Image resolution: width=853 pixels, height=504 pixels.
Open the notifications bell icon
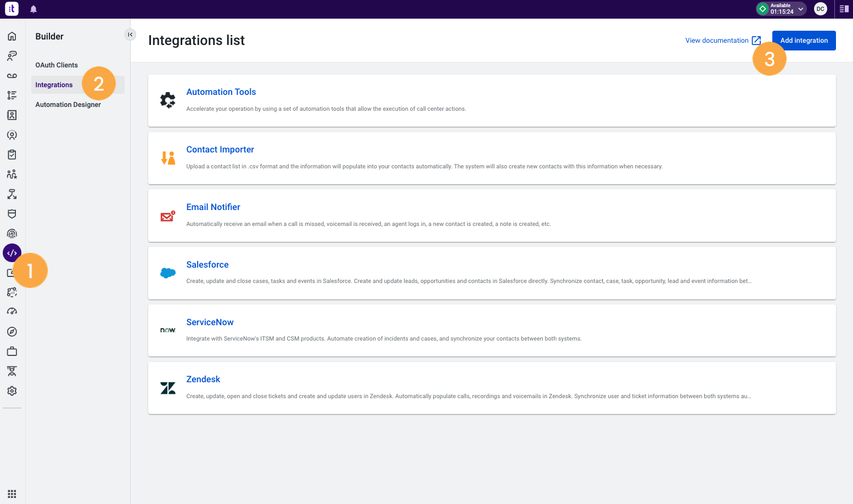click(33, 9)
